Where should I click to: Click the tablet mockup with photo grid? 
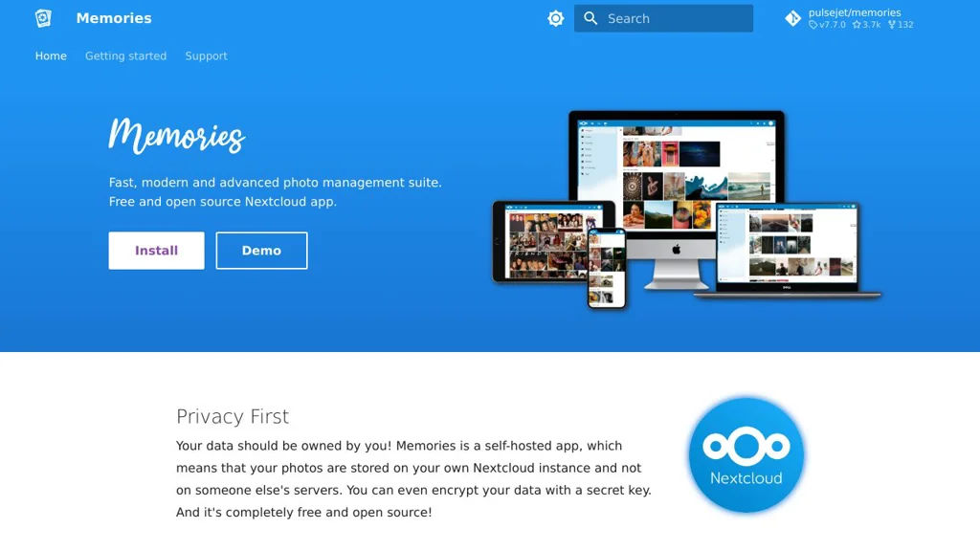(544, 242)
